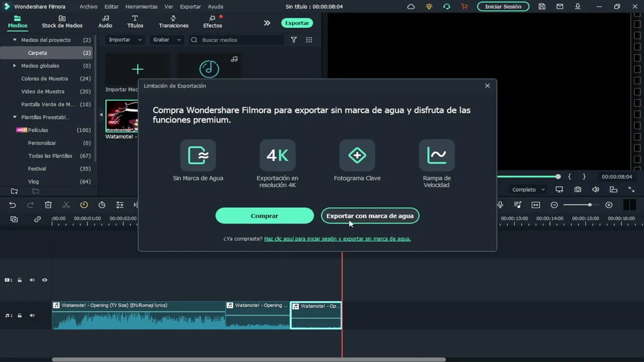The width and height of the screenshot is (644, 362).
Task: Open the Ver menu
Action: tap(169, 7)
